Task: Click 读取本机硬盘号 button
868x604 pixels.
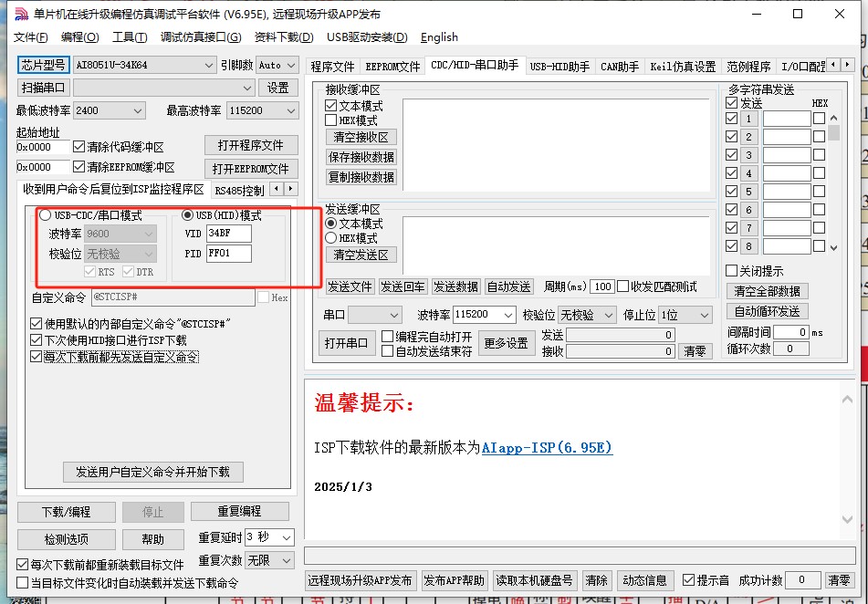Action: 534,580
